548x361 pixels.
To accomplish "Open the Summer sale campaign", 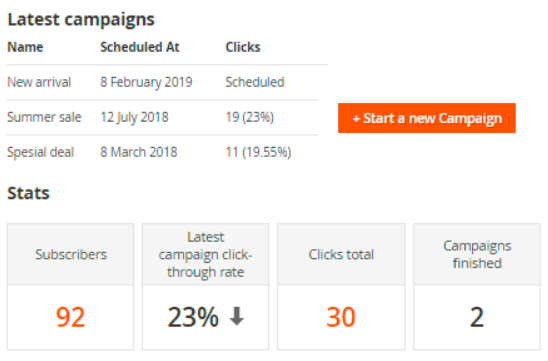I will tap(44, 117).
